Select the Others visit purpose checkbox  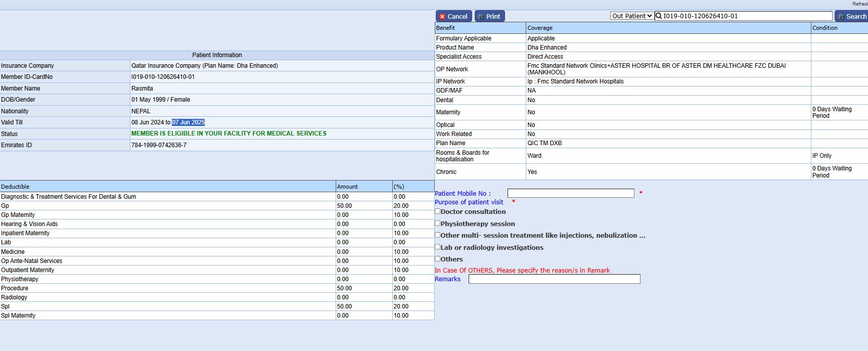(x=438, y=258)
